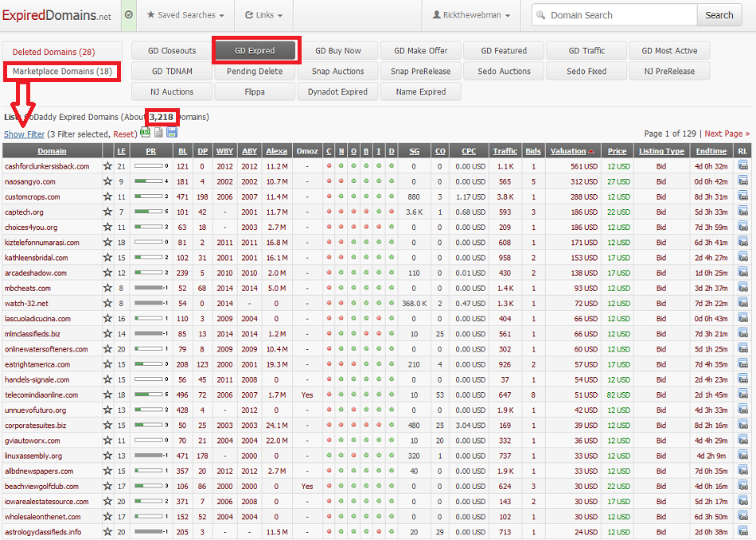Select the Marketplace Domains (18) tab
Image resolution: width=756 pixels, height=540 pixels.
pos(62,72)
